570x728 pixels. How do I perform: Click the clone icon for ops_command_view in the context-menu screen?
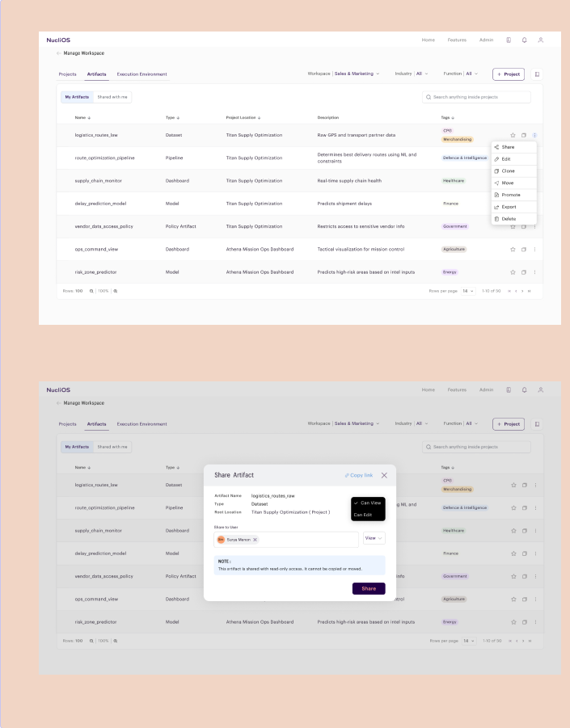point(524,250)
